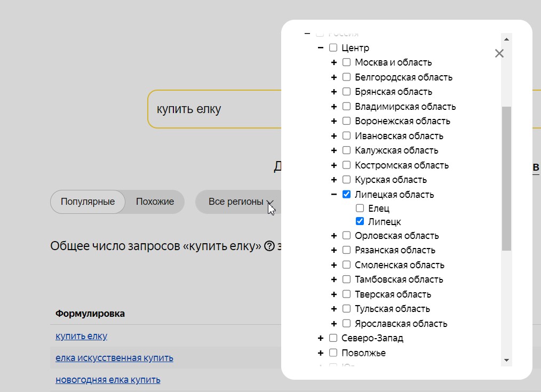Select the Популярные tab
Image resolution: width=541 pixels, height=392 pixels.
coord(87,202)
